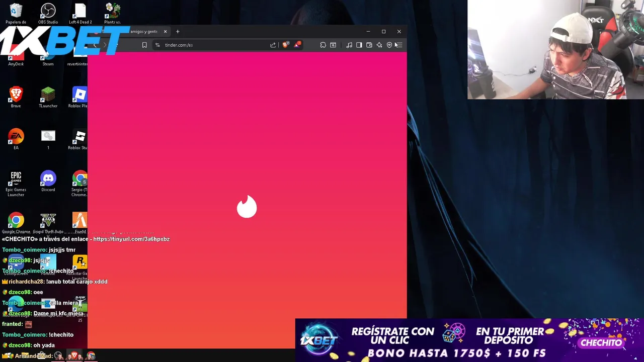Maximize the Brave browser window
Image resolution: width=644 pixels, height=362 pixels.
coord(383,32)
